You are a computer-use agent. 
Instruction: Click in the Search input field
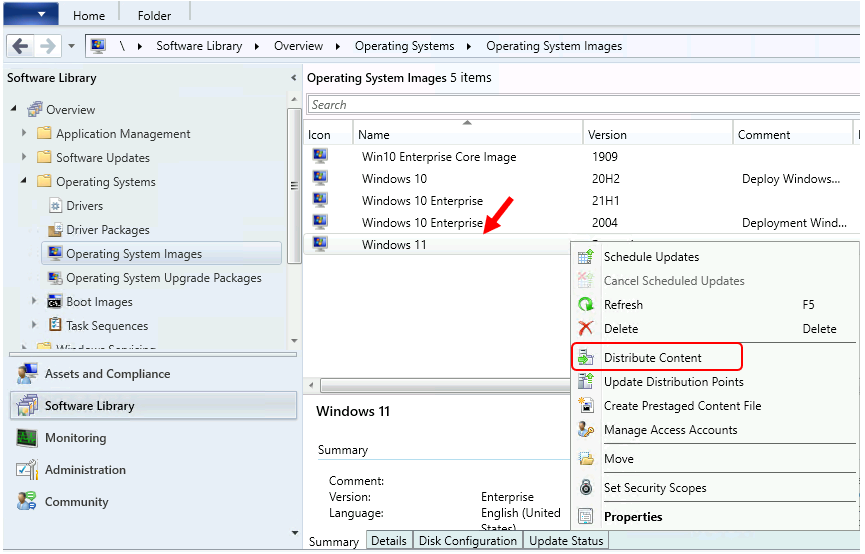584,105
